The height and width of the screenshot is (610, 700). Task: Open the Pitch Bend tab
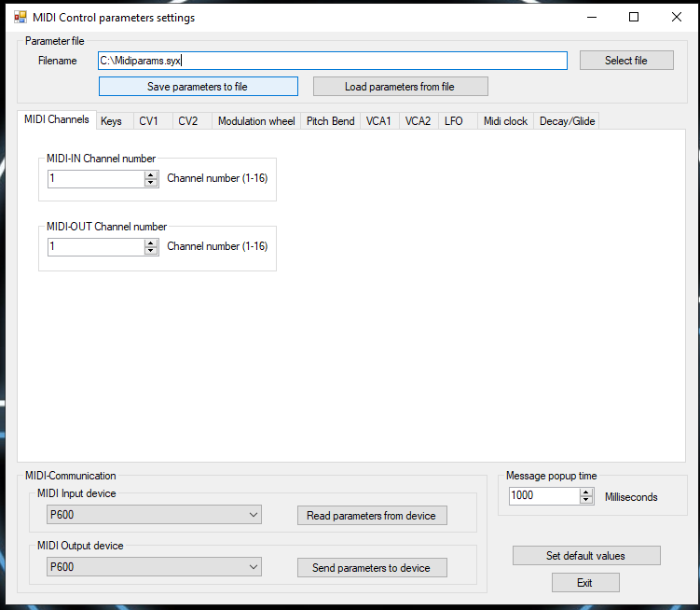click(x=330, y=121)
